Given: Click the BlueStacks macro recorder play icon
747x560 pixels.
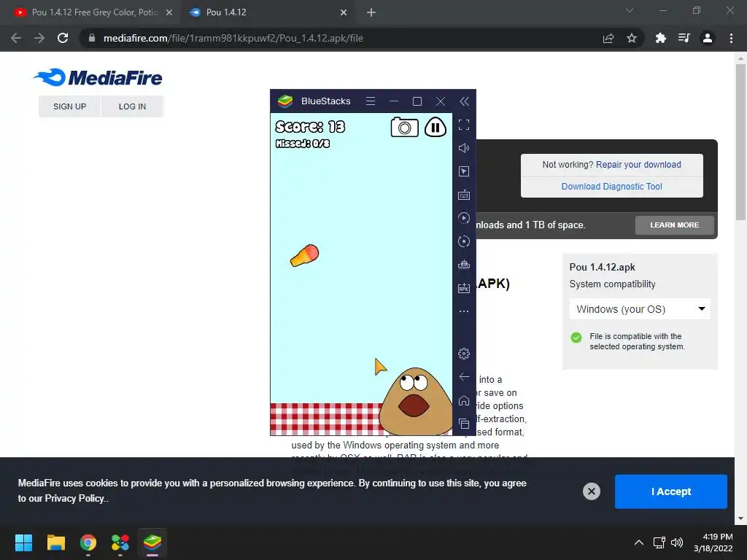Looking at the screenshot, I should point(464,218).
